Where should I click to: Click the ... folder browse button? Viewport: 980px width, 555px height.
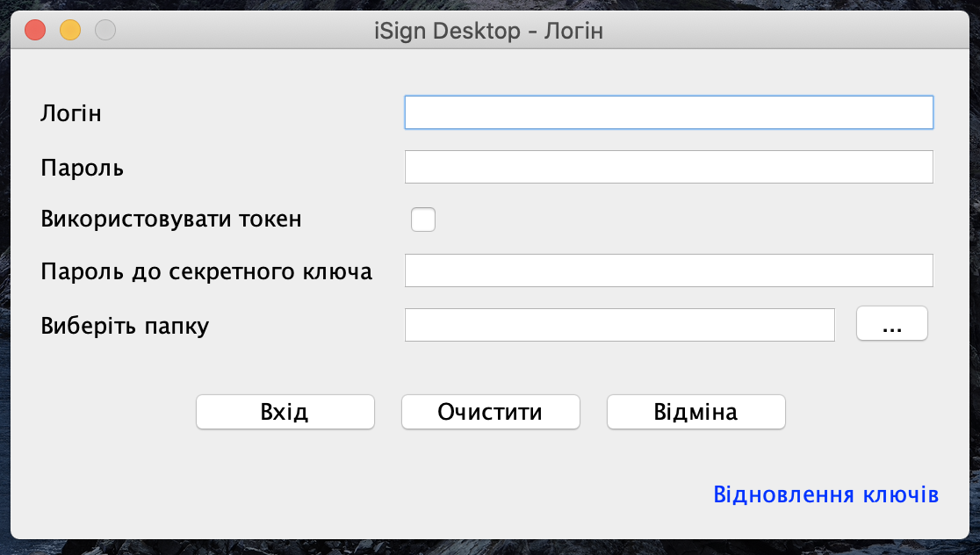891,323
